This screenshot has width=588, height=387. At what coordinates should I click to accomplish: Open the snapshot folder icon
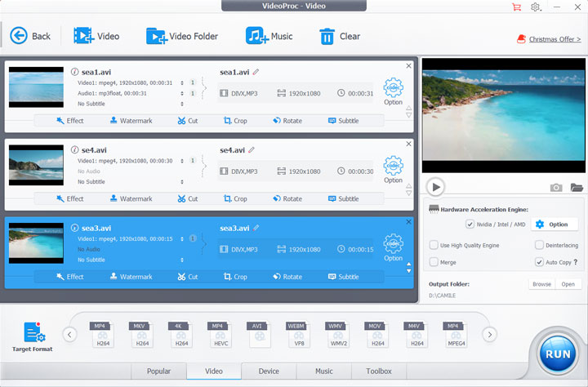pos(577,188)
